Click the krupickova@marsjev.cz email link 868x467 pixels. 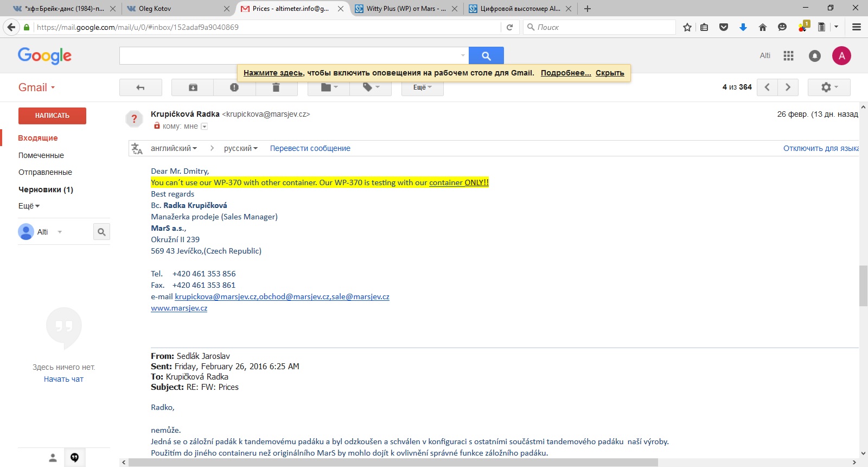click(216, 296)
